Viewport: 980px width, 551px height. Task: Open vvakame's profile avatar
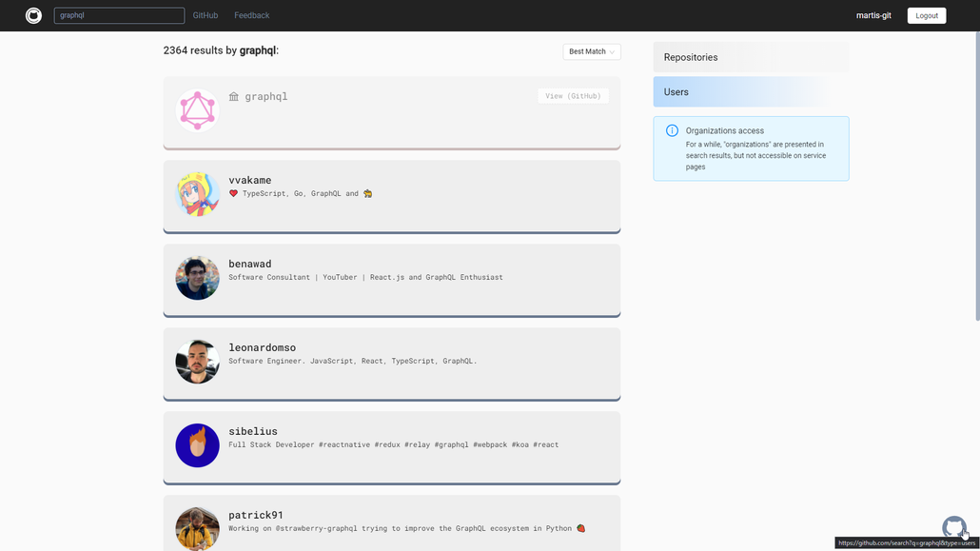pos(198,194)
